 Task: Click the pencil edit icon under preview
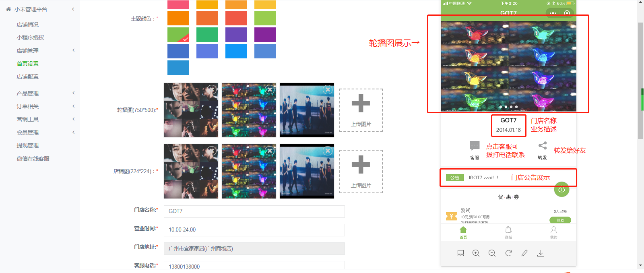pyautogui.click(x=524, y=253)
